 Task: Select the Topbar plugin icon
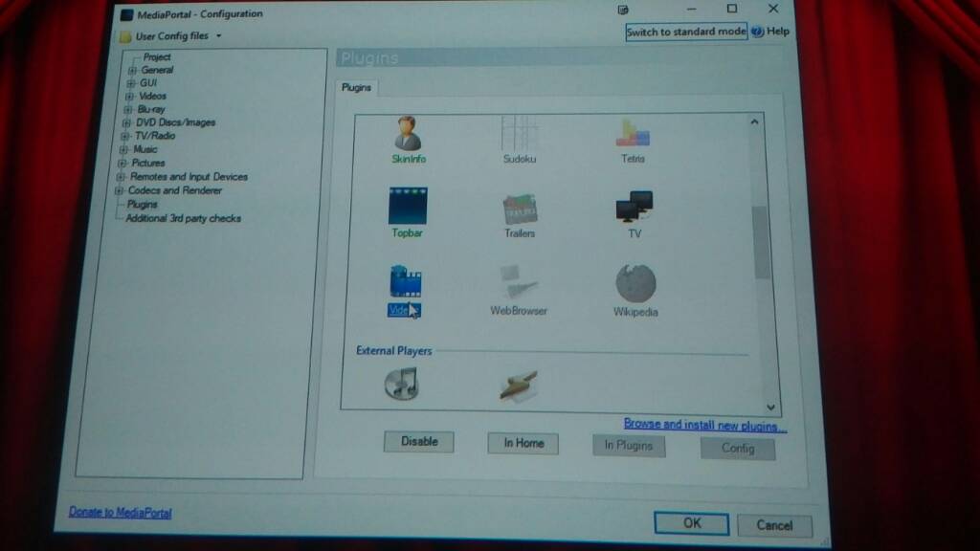point(408,206)
